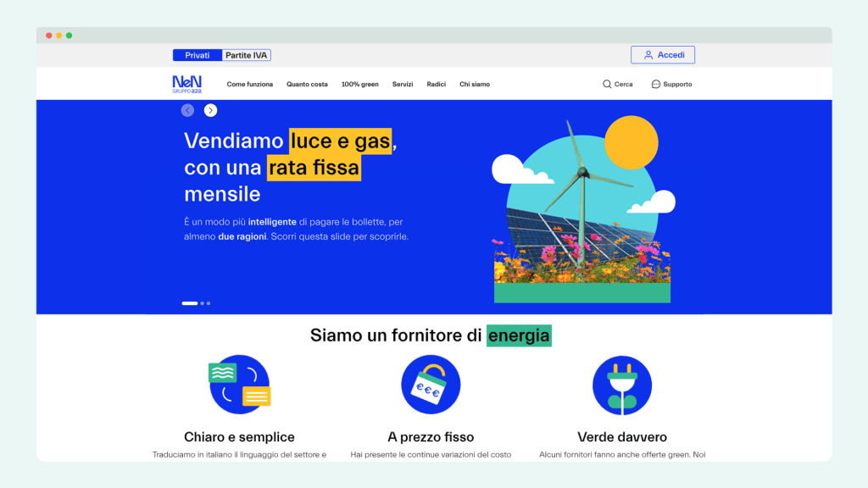The image size is (868, 488).
Task: Select the first active carousel indicator
Action: click(x=190, y=303)
